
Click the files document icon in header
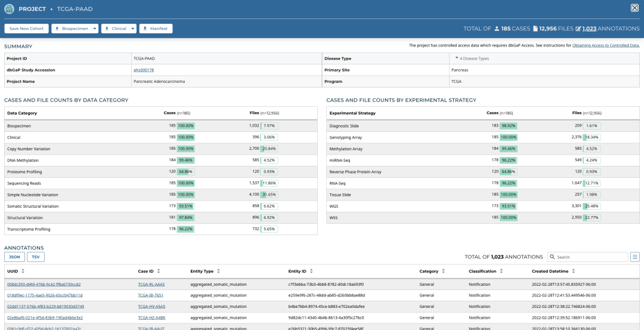(535, 29)
